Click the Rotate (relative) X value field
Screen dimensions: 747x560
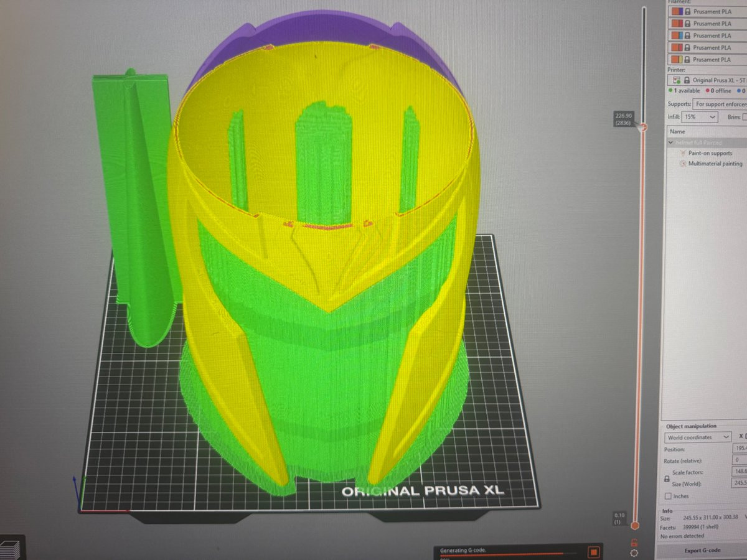[x=740, y=460]
